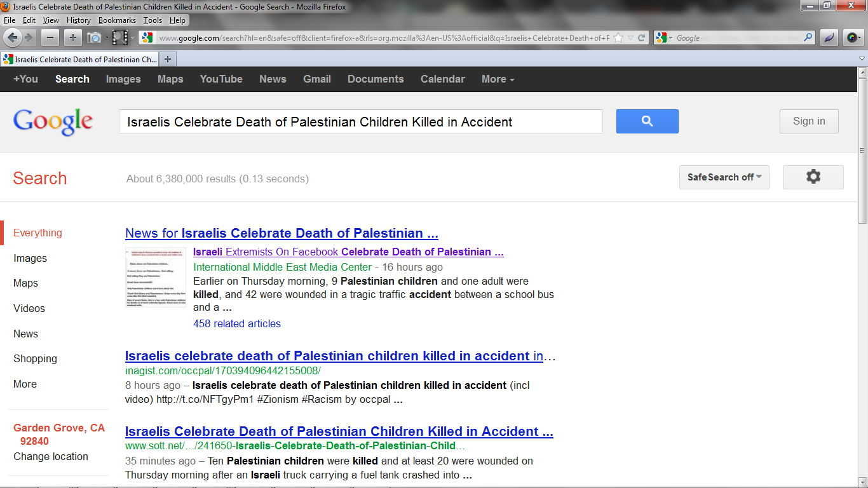868x488 pixels.
Task: Bookmark this page with the star icon
Action: [618, 37]
